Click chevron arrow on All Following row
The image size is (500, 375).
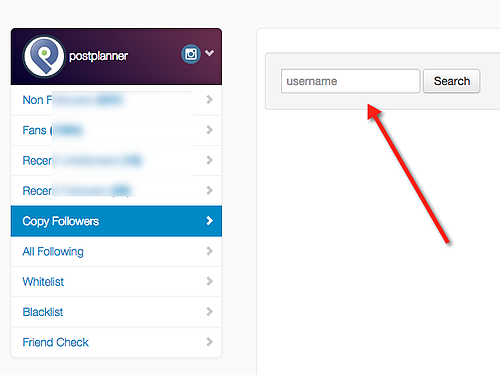209,251
